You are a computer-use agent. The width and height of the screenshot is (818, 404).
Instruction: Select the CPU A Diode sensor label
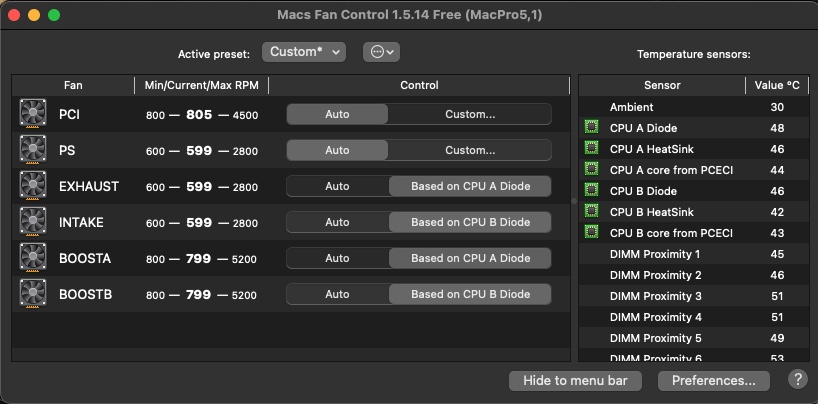(x=643, y=128)
